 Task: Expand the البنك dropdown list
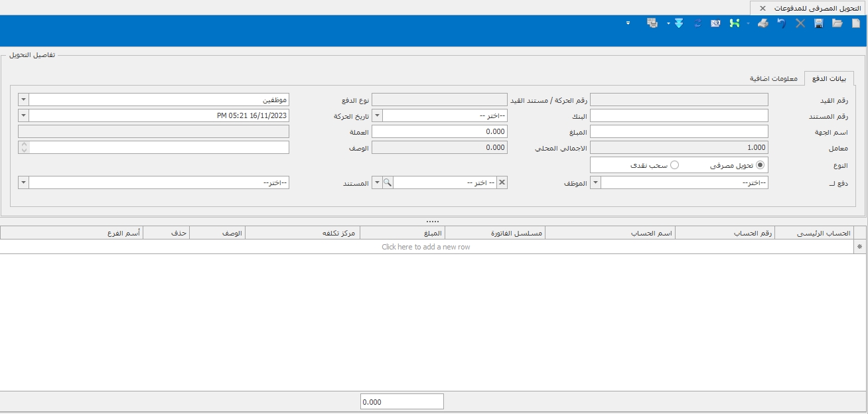(377, 115)
